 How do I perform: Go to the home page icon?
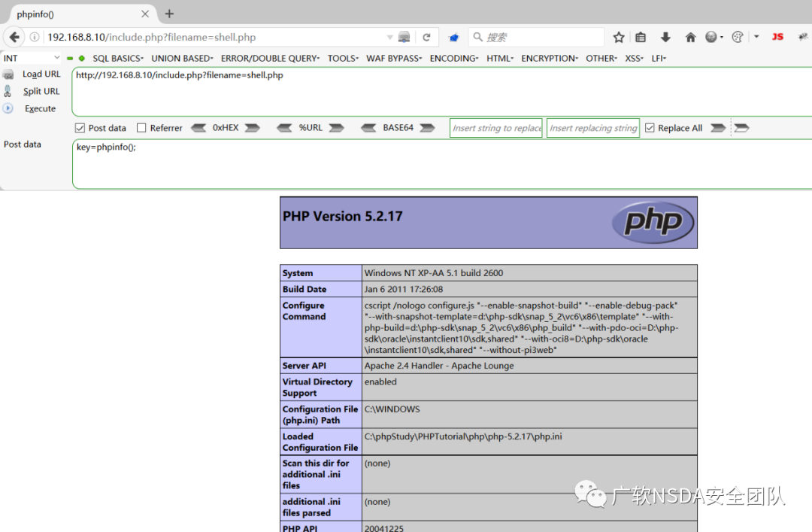tap(690, 38)
